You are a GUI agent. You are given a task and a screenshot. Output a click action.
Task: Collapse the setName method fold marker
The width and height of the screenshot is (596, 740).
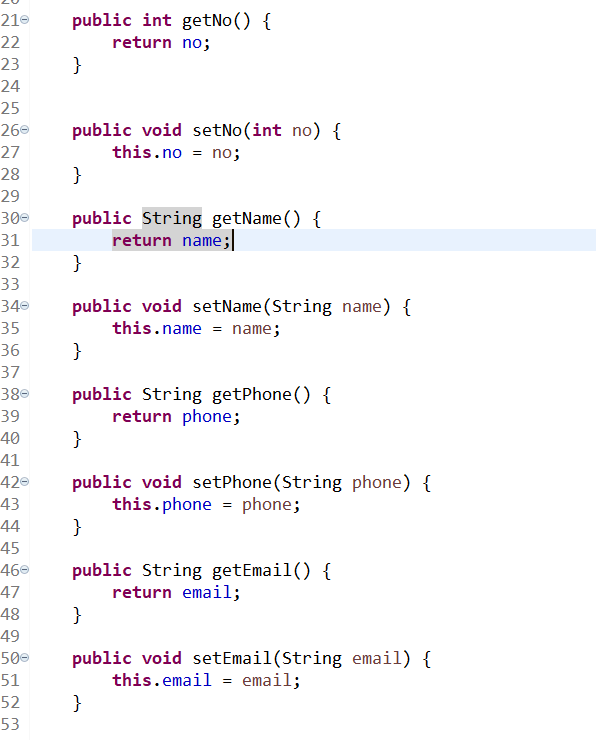tap(25, 306)
